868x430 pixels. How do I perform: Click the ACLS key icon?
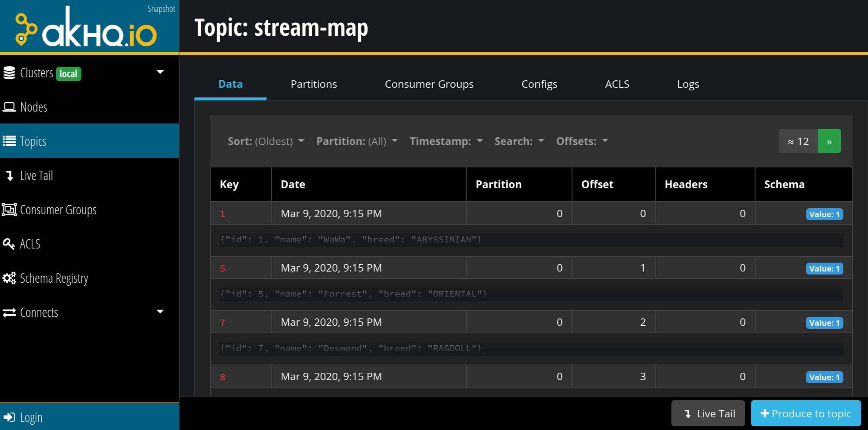(x=9, y=244)
